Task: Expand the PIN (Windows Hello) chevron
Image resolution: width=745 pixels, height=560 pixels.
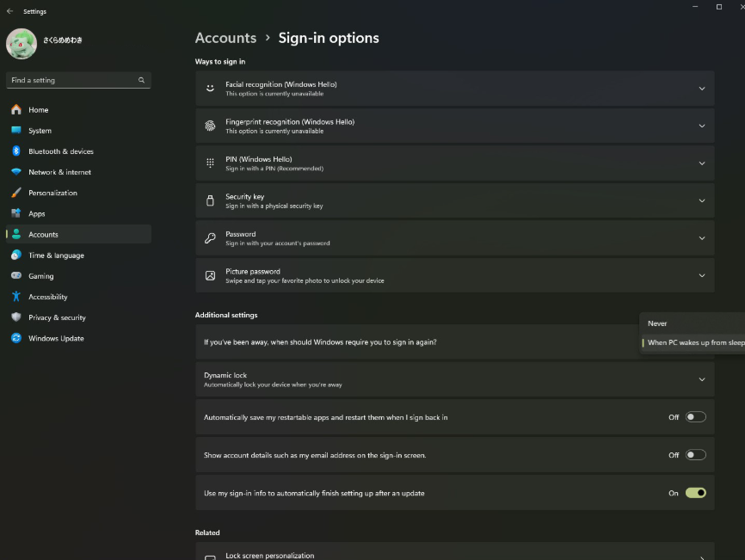Action: [701, 163]
